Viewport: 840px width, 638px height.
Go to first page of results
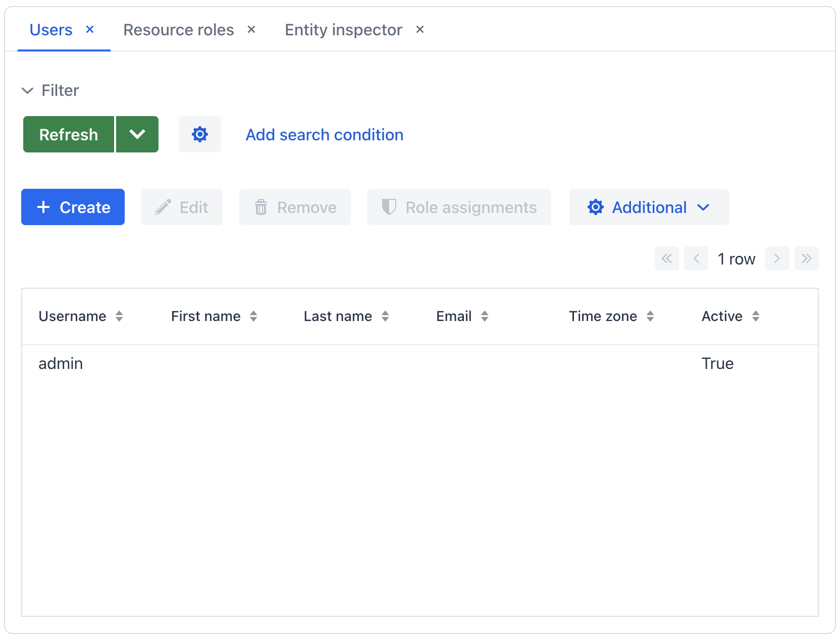click(x=666, y=259)
